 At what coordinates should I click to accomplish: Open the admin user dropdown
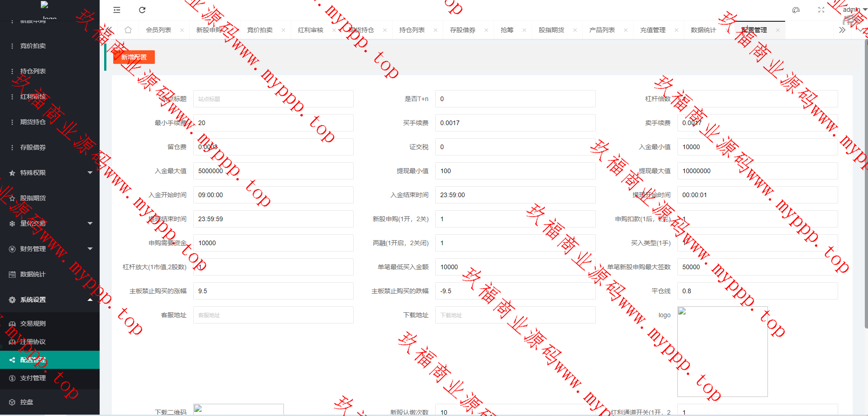click(x=854, y=10)
